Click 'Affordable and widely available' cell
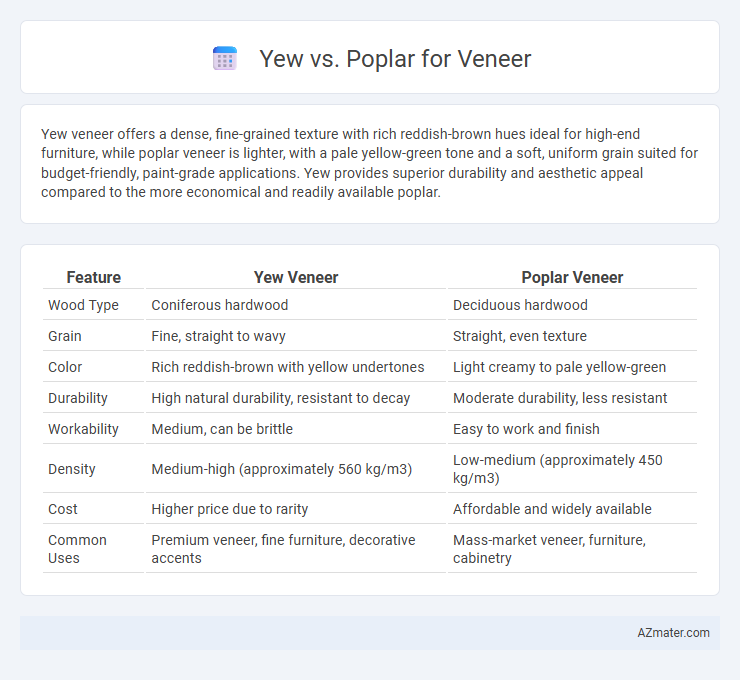This screenshot has width=740, height=680. pyautogui.click(x=572, y=509)
